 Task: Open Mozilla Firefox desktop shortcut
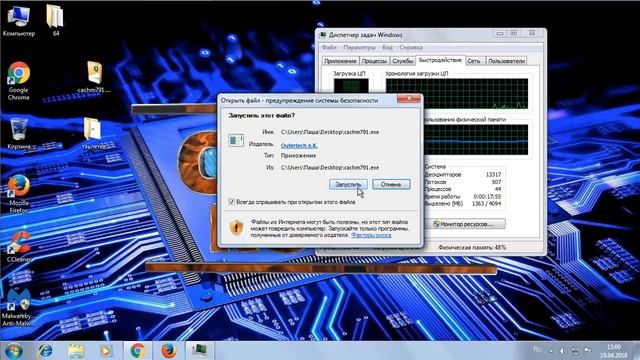18,194
